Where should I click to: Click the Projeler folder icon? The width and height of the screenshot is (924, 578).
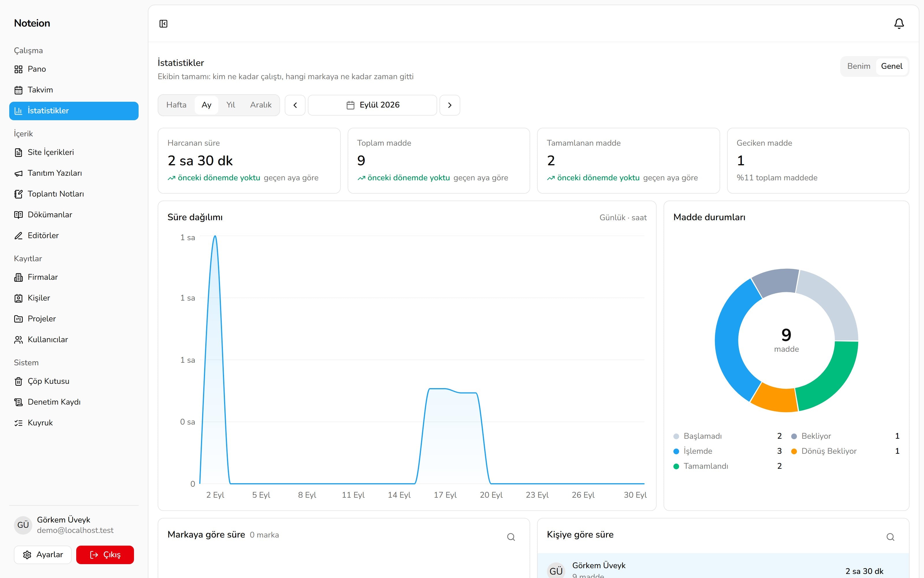(18, 319)
